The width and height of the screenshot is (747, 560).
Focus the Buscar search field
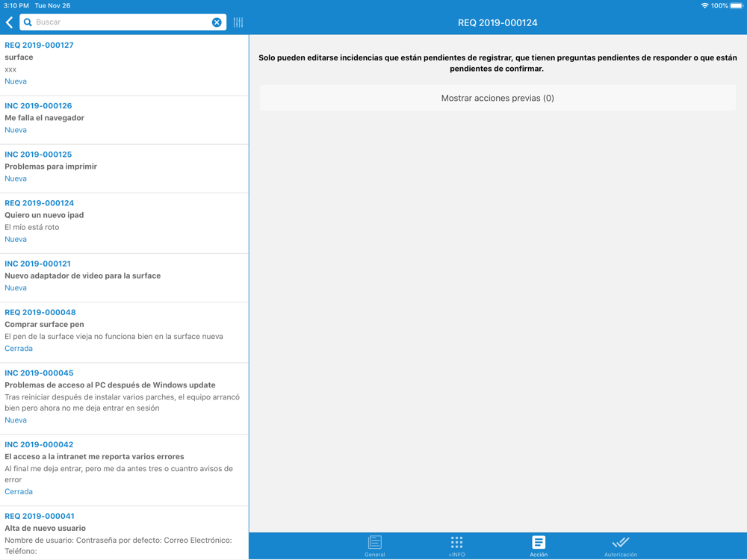pyautogui.click(x=123, y=22)
